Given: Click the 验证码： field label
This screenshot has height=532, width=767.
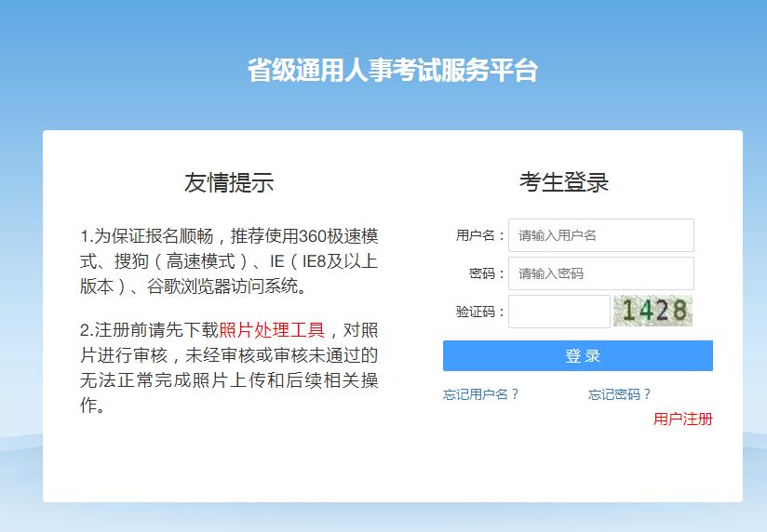Looking at the screenshot, I should point(480,312).
